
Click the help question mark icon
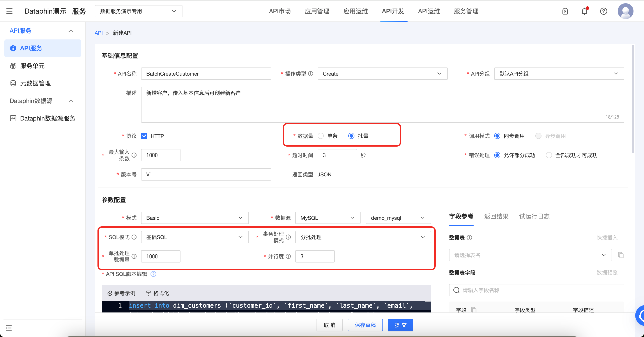tap(603, 11)
